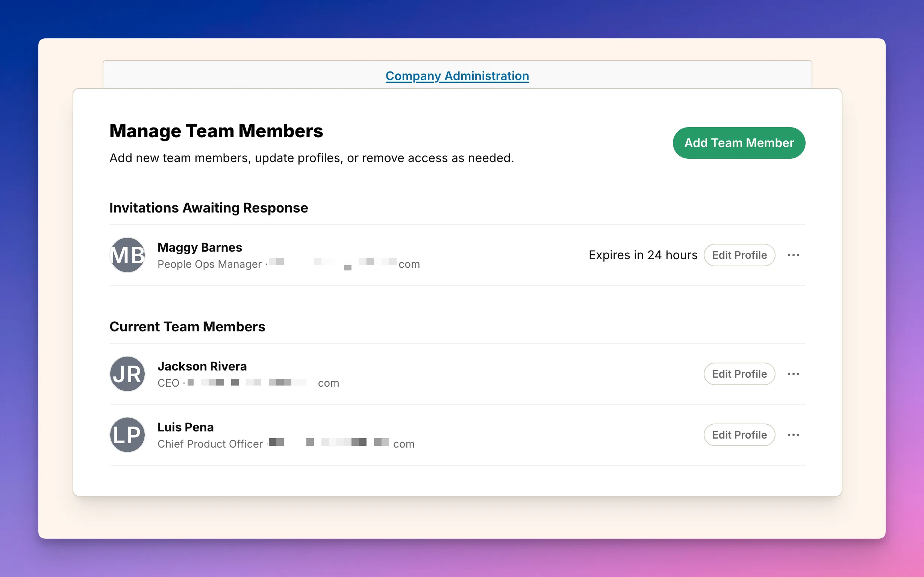The image size is (924, 577).
Task: Select the name Maggy Barnes
Action: [200, 247]
